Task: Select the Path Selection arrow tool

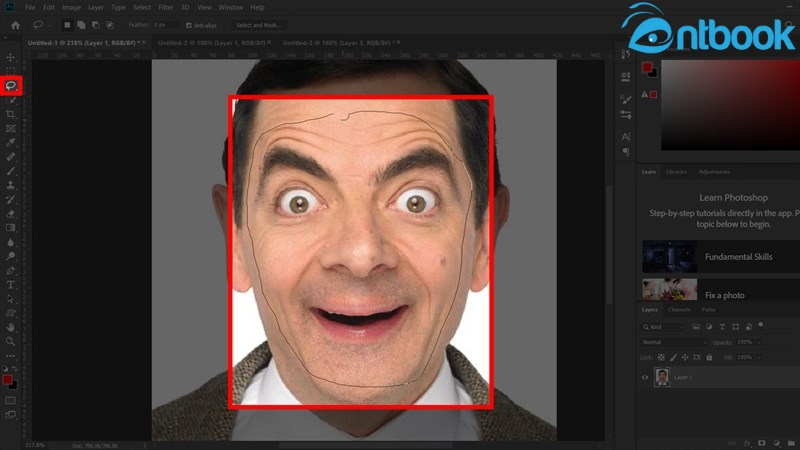Action: pyautogui.click(x=10, y=299)
